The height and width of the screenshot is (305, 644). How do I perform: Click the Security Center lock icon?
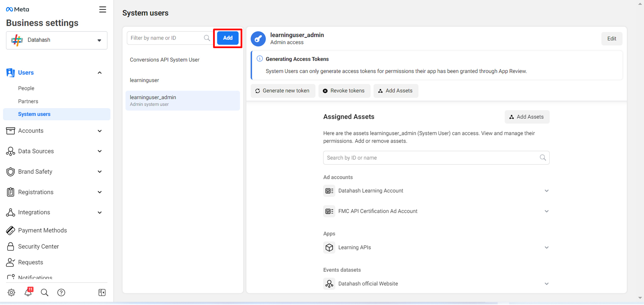(x=10, y=247)
